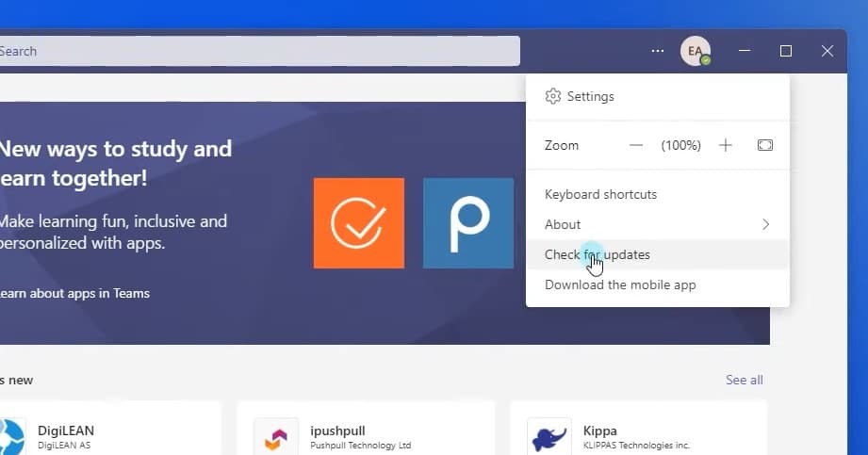Screen dimensions: 868x455
Task: Minimize the Teams window
Action: click(x=745, y=51)
